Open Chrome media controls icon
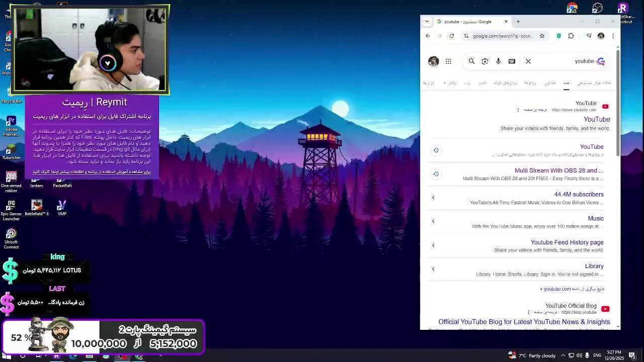 (589, 36)
